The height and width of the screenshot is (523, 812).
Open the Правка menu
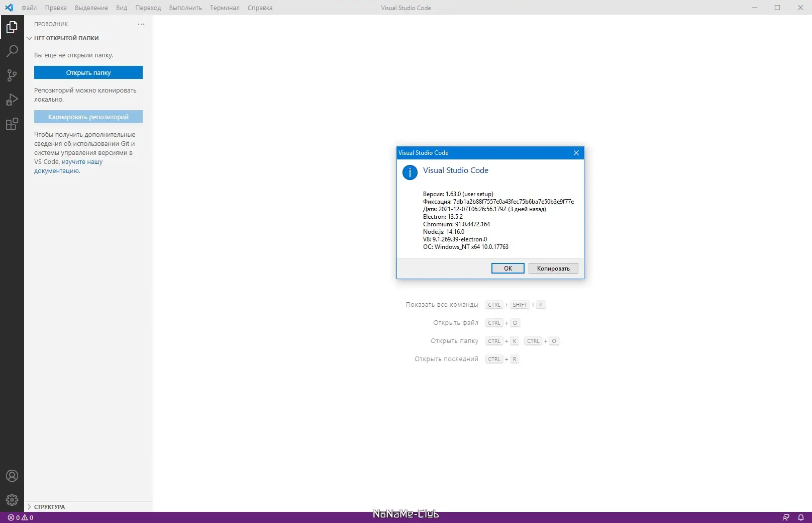pyautogui.click(x=56, y=8)
